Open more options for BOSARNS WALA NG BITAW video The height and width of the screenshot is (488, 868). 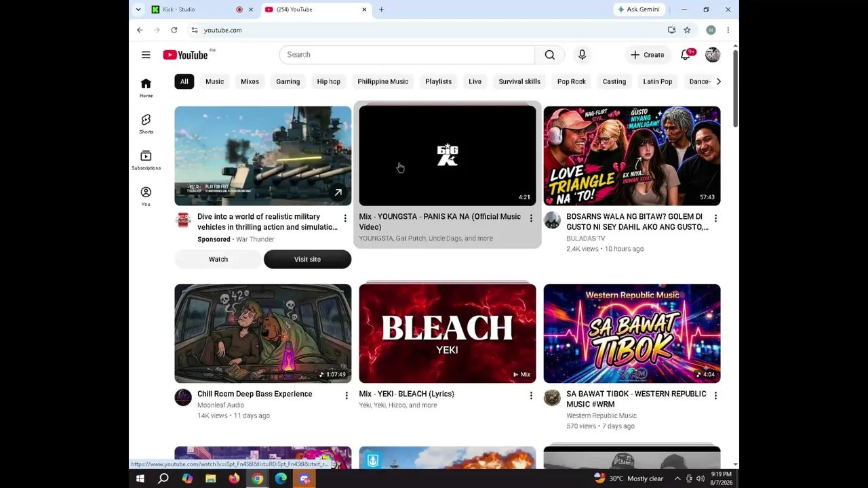click(715, 218)
